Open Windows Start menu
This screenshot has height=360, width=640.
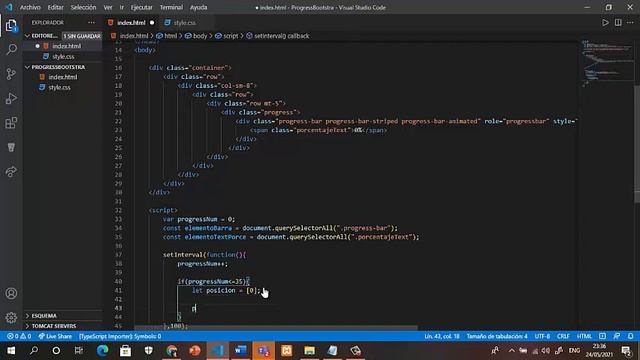pyautogui.click(x=11, y=351)
